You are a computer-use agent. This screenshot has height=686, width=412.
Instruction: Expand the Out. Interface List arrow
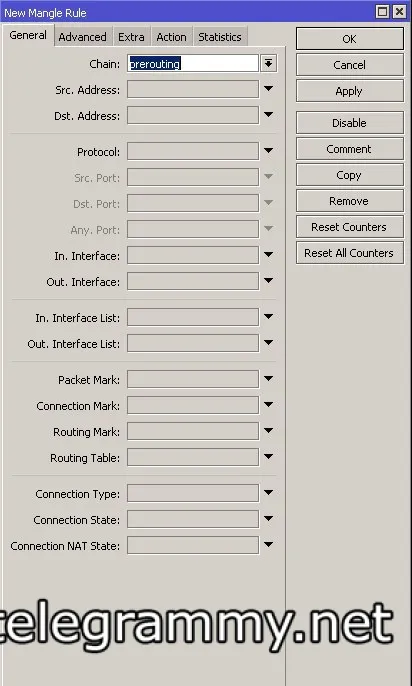click(269, 343)
